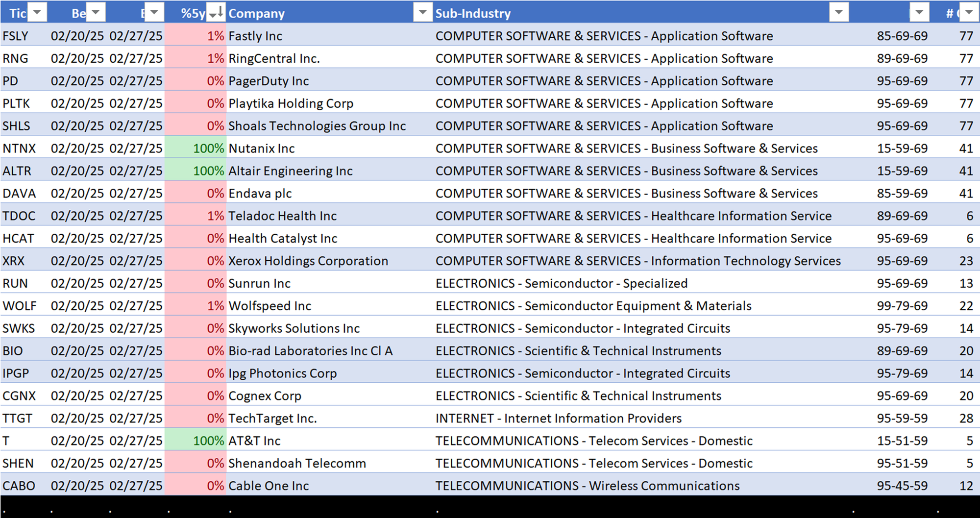Select the Company header cell
The height and width of the screenshot is (518, 980).
click(x=330, y=13)
